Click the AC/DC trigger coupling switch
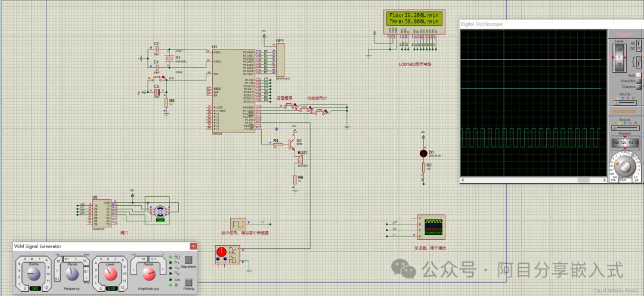The width and height of the screenshot is (644, 296). pyautogui.click(x=639, y=45)
